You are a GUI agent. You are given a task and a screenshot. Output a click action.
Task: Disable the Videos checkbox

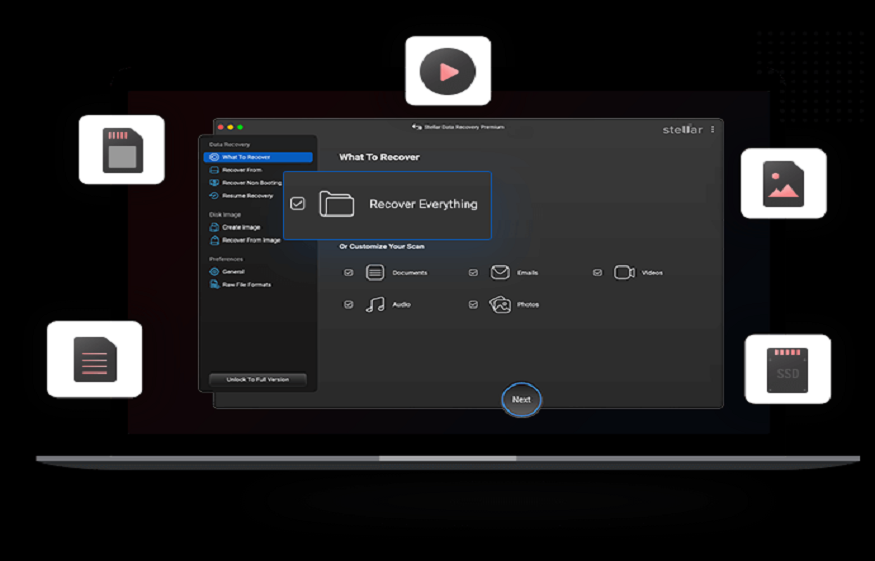pyautogui.click(x=597, y=273)
